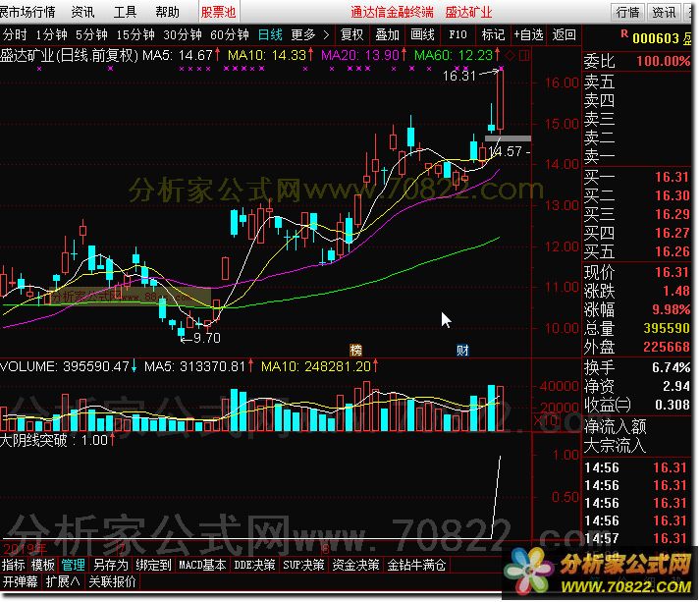700x602 pixels.
Task: Toggle the 开弹幕 option
Action: point(20,582)
